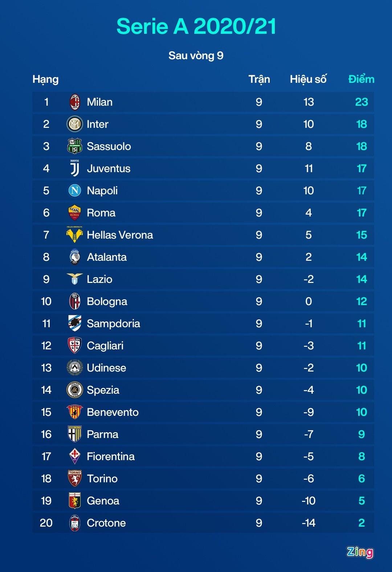Click the Hellas Verona yellow emblem
This screenshot has height=572, width=392.
point(75,235)
